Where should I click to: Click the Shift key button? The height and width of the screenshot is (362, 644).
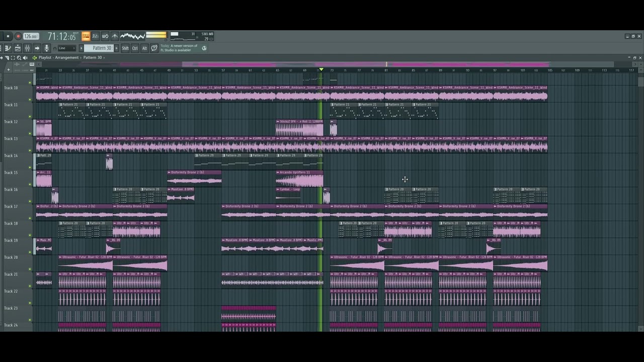[x=125, y=48]
